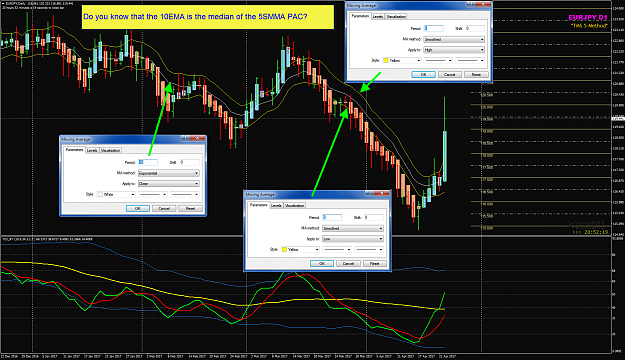The image size is (625, 360).
Task: Select Parameters tab in Exponential Moving Average dialog
Action: click(x=75, y=150)
